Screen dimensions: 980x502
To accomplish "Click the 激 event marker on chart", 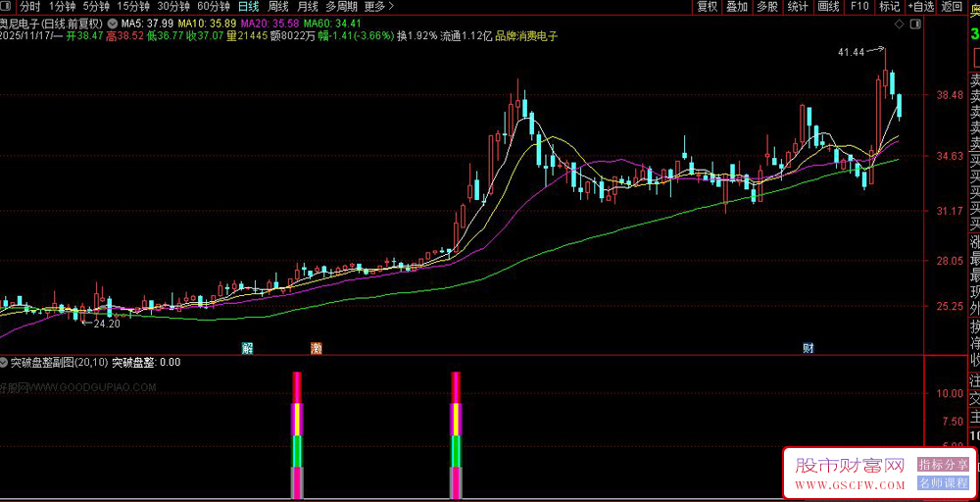I will pyautogui.click(x=317, y=348).
